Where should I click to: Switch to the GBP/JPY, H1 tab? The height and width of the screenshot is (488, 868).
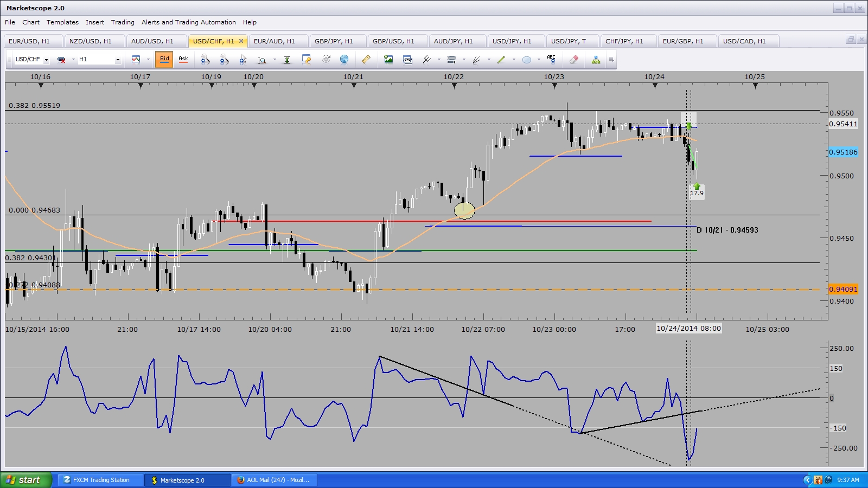334,41
